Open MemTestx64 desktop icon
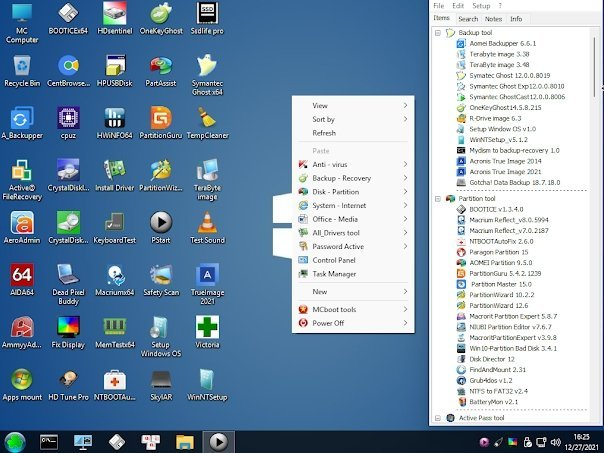Image resolution: width=604 pixels, height=453 pixels. tap(114, 332)
